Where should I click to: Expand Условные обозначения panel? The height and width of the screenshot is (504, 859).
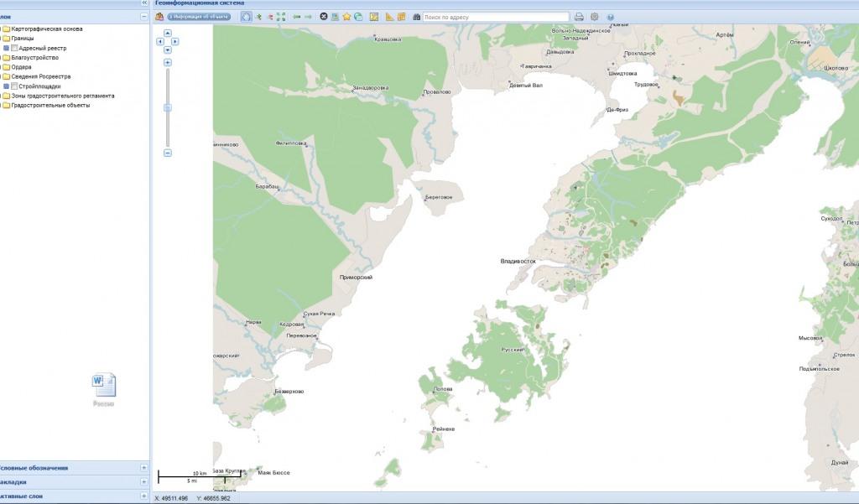tap(143, 468)
